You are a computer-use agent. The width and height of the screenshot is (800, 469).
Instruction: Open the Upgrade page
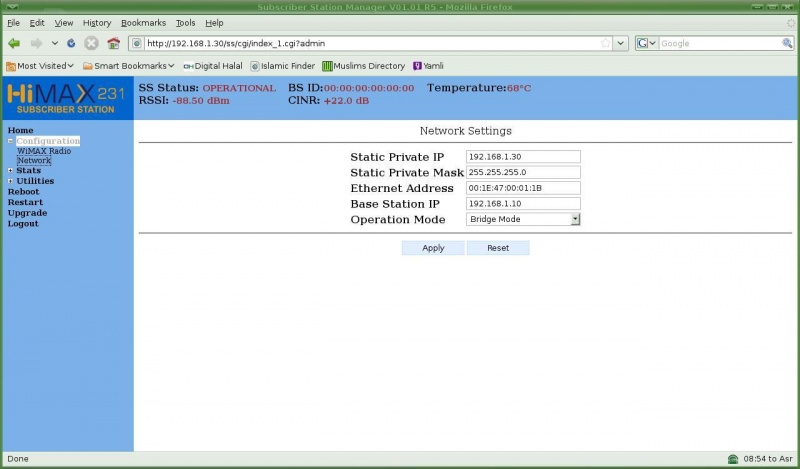coord(28,213)
